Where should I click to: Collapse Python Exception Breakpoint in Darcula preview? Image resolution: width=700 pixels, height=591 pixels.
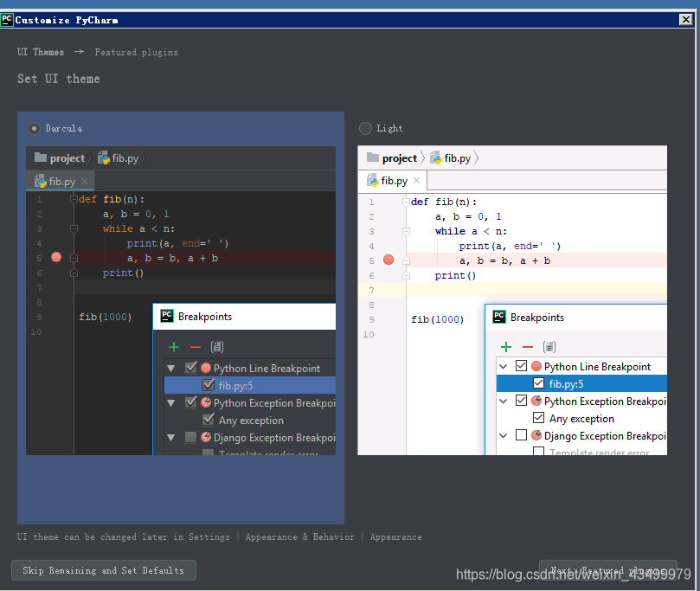tap(171, 402)
